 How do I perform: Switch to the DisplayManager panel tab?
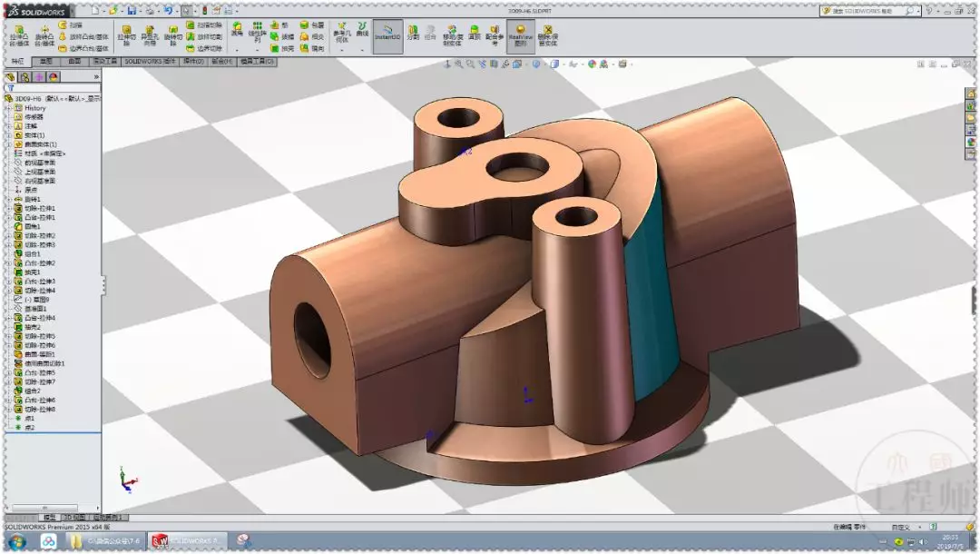coord(54,77)
